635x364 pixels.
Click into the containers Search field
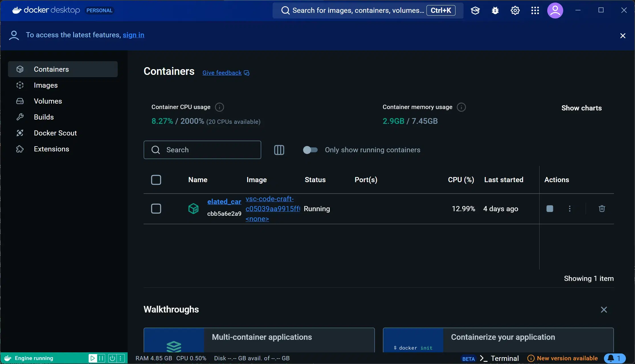coord(202,150)
